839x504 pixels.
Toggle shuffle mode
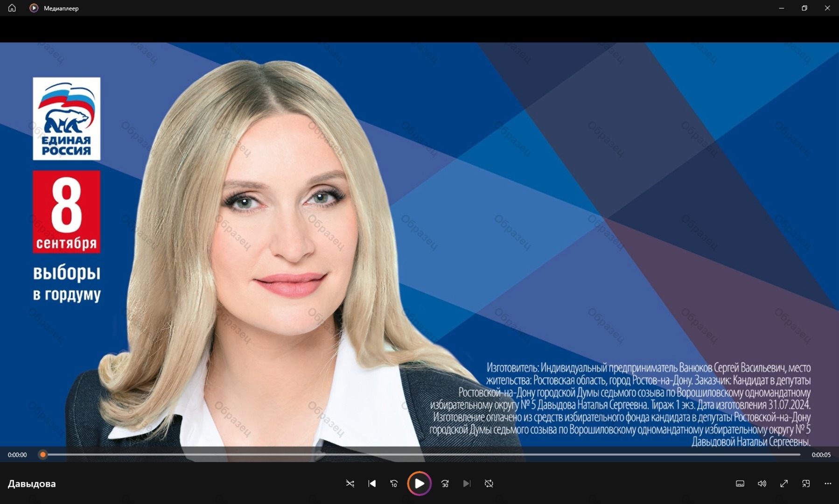pyautogui.click(x=350, y=483)
